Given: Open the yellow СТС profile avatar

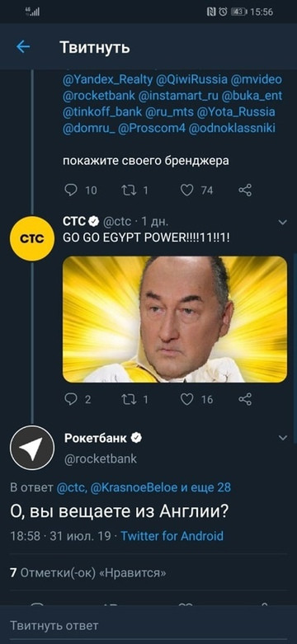Looking at the screenshot, I should point(32,238).
